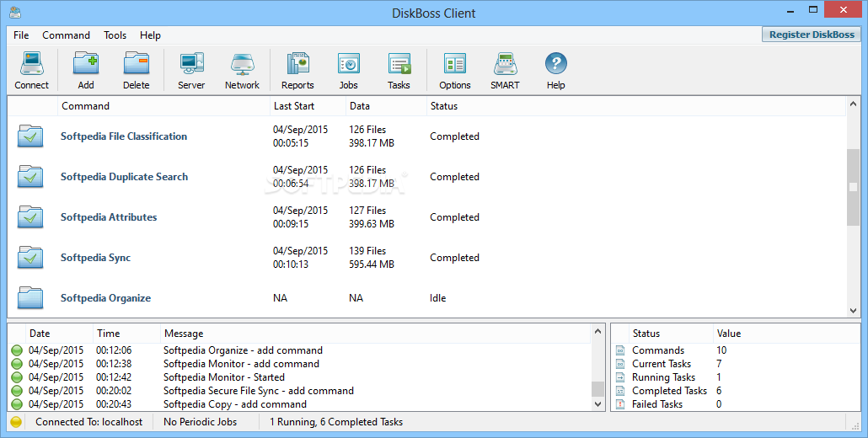Sort by Data column header
Viewport: 868px width, 438px height.
[385, 106]
